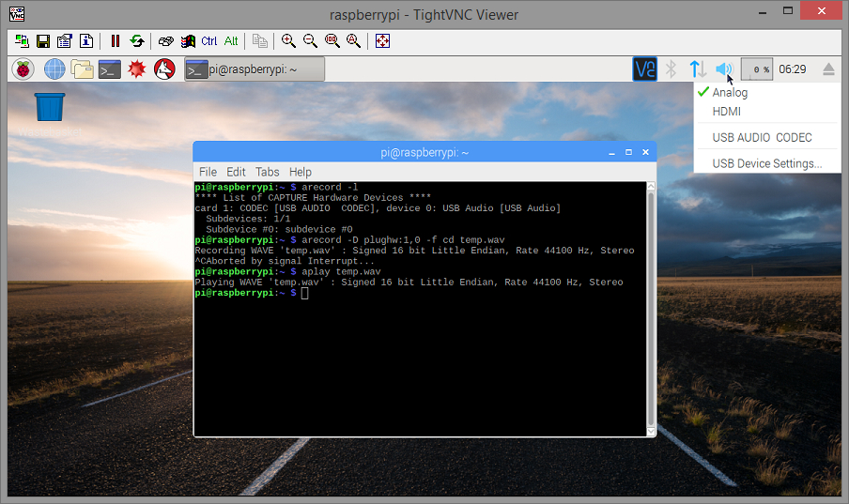Launch the Terminal from the panel launcher
The image size is (849, 504).
pos(109,69)
